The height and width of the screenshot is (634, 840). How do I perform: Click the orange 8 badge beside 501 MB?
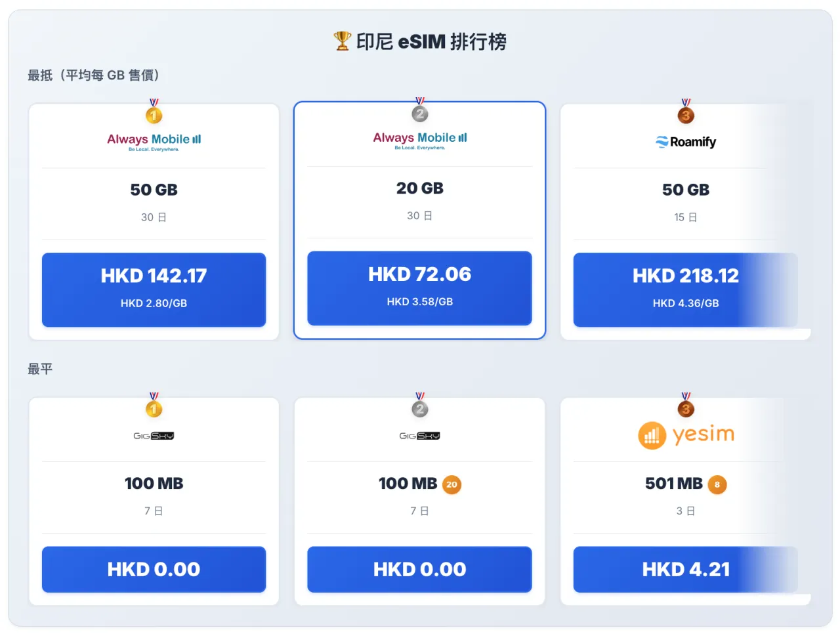(717, 484)
